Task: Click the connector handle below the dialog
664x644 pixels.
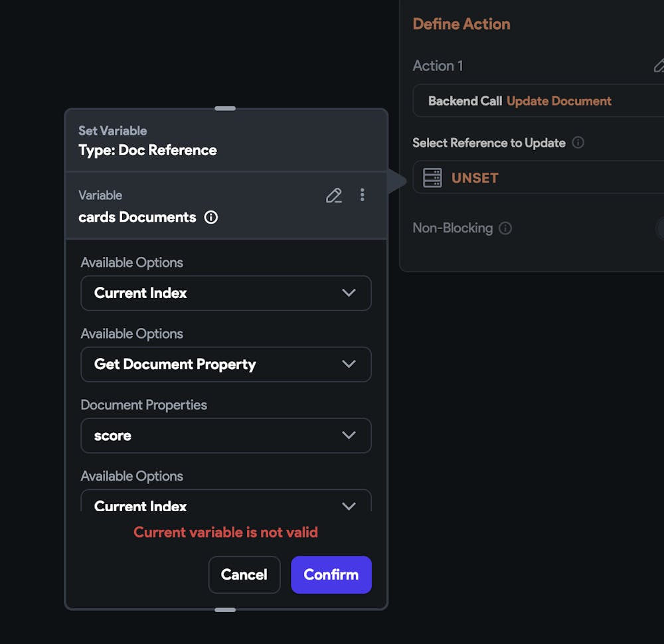Action: [x=226, y=609]
